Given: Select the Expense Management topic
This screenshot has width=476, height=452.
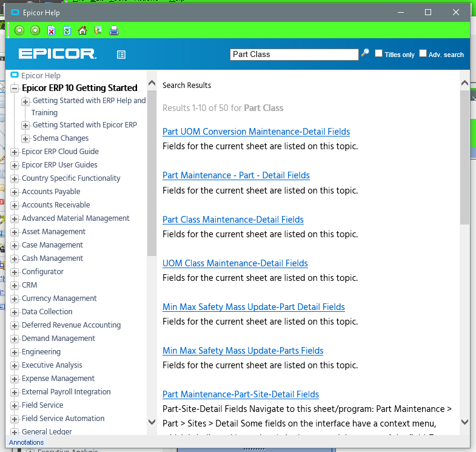Looking at the screenshot, I should tap(58, 379).
